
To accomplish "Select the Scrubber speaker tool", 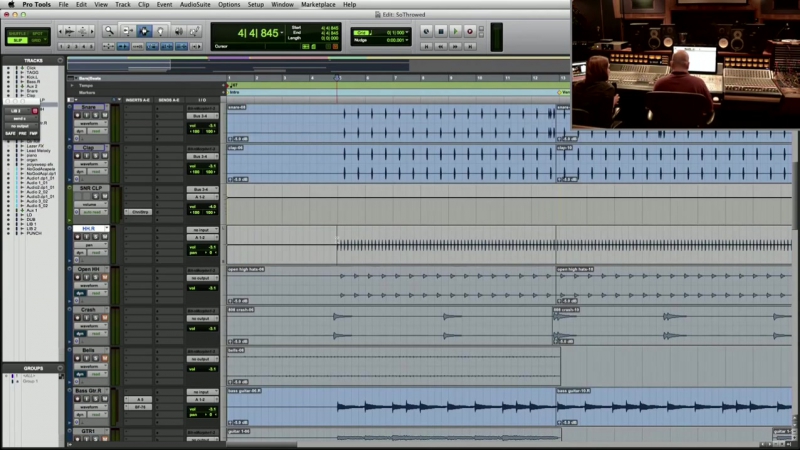I will (179, 31).
